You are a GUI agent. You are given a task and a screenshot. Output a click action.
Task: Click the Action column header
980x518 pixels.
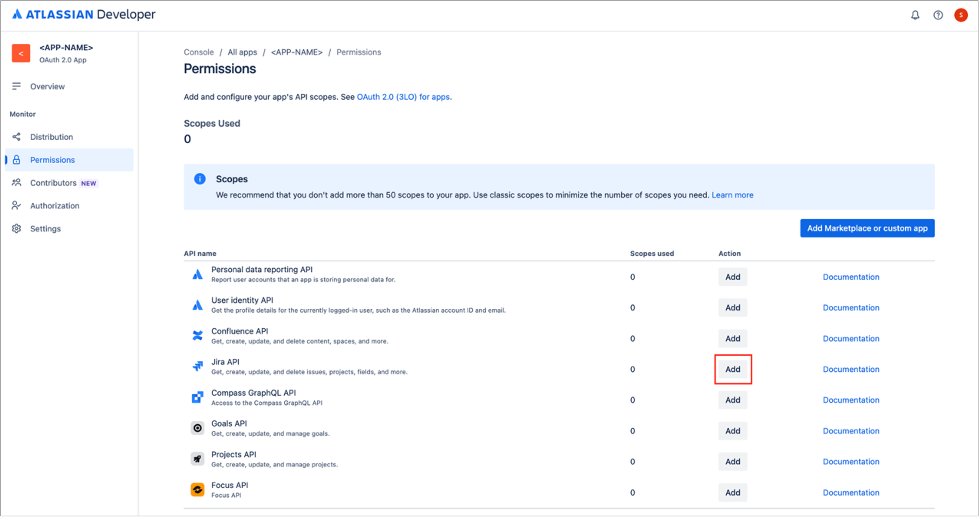pyautogui.click(x=729, y=253)
